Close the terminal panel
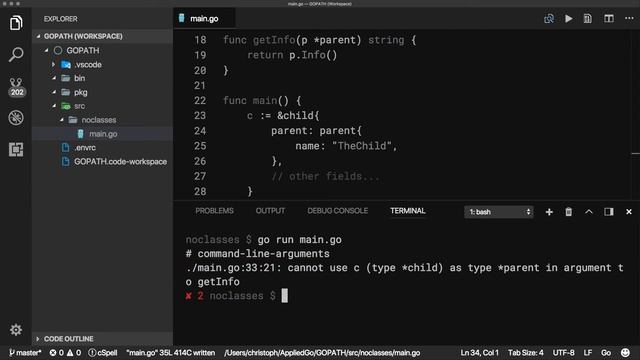Viewport: 640px width, 360px height. click(x=629, y=211)
